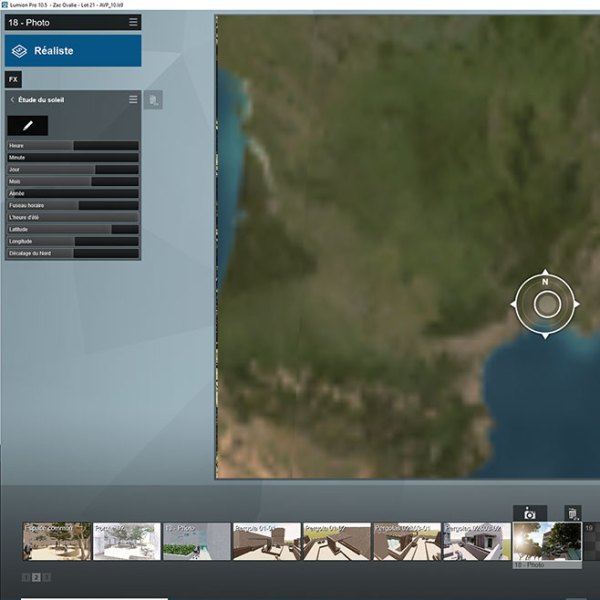
Task: Select the active 18 - Photo thumbnail
Action: pyautogui.click(x=547, y=545)
